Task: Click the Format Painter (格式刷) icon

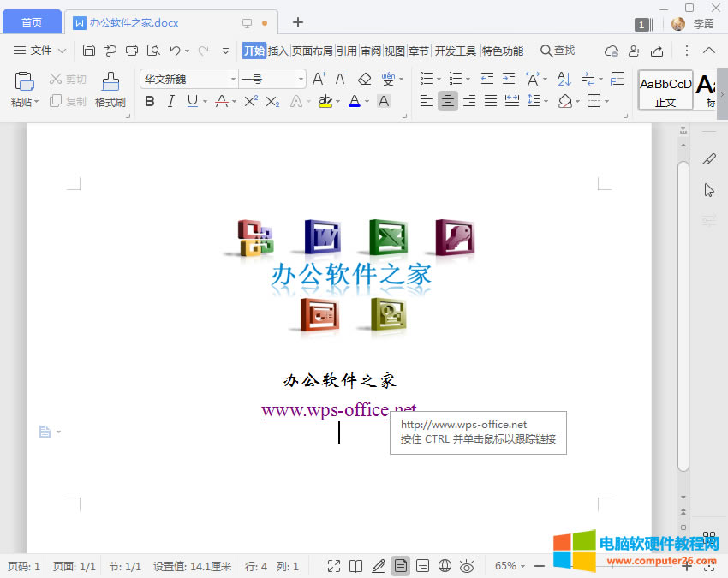Action: (x=110, y=82)
